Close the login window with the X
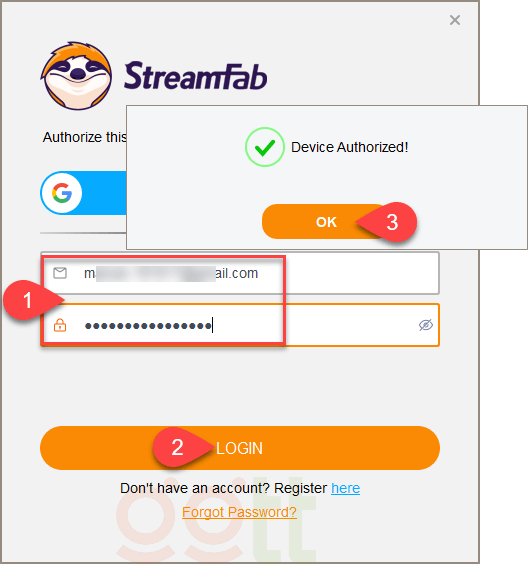 455,20
